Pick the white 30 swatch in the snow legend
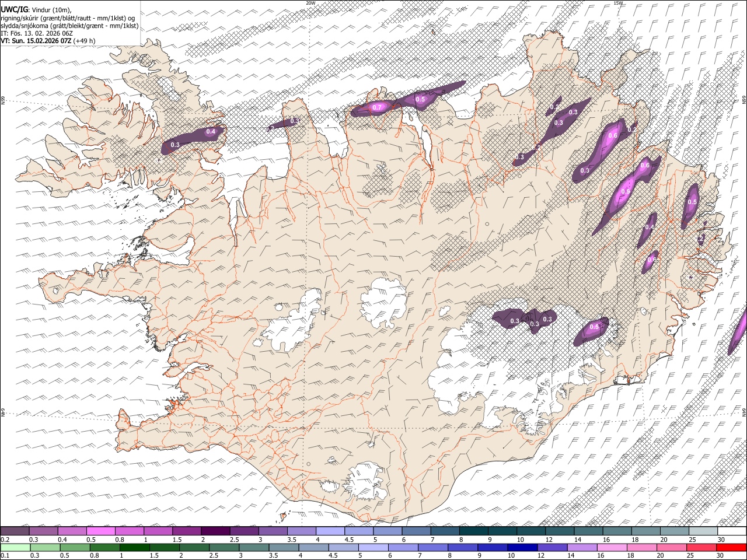This screenshot has width=747, height=560. click(732, 531)
